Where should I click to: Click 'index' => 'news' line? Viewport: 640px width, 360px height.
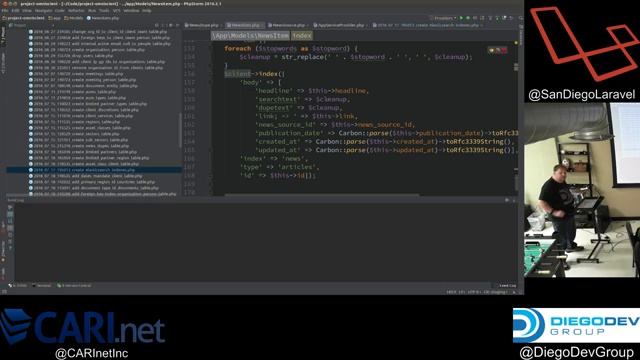click(x=274, y=158)
